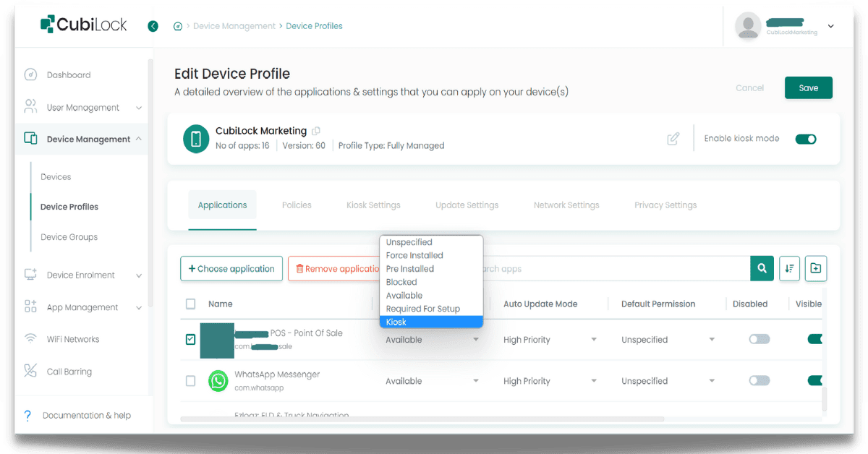Viewport: 868px width, 454px height.
Task: Click the POS app icon thumbnail
Action: [217, 340]
